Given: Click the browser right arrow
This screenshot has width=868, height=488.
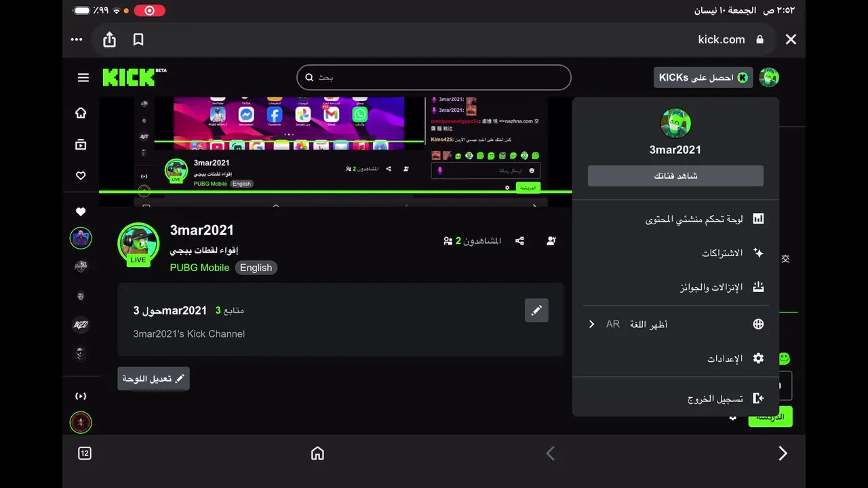Looking at the screenshot, I should pyautogui.click(x=783, y=453).
